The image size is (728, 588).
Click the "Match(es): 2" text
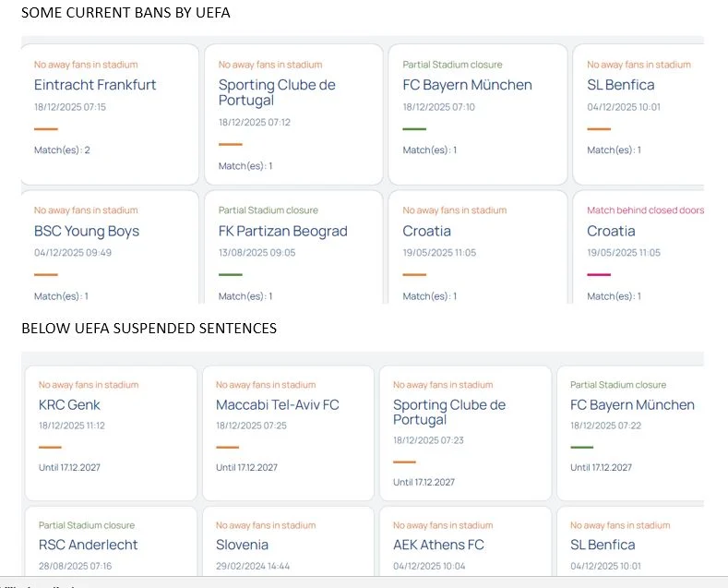(62, 150)
